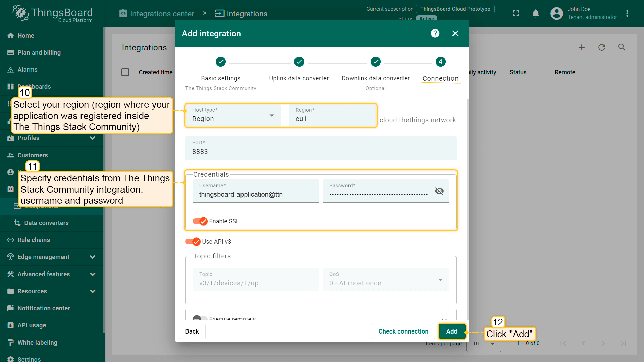The height and width of the screenshot is (362, 644).
Task: Toggle fullscreen mode icon in header
Action: tap(516, 13)
